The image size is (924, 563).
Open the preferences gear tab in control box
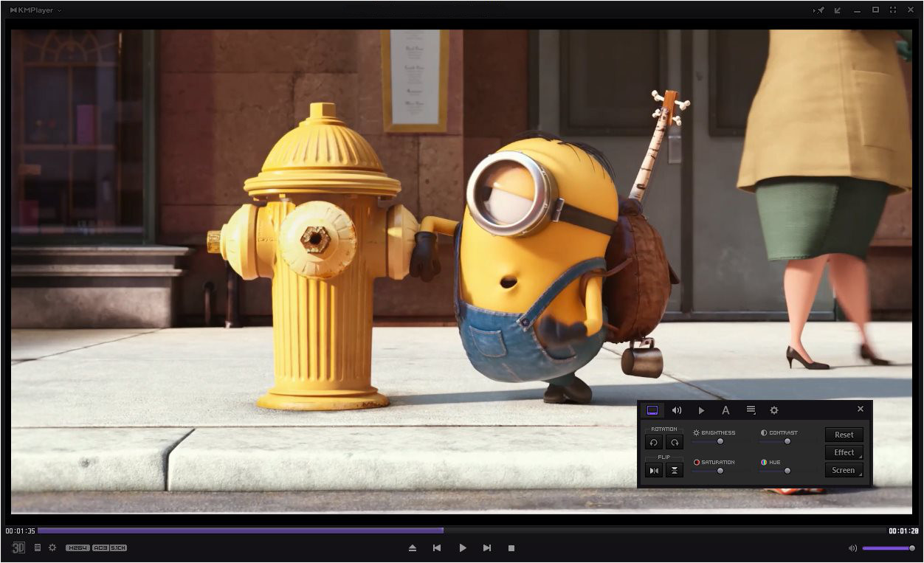click(774, 410)
